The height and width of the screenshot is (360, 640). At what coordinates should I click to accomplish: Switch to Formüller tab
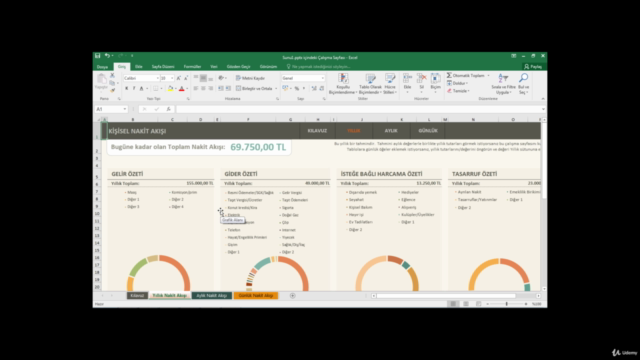(192, 67)
